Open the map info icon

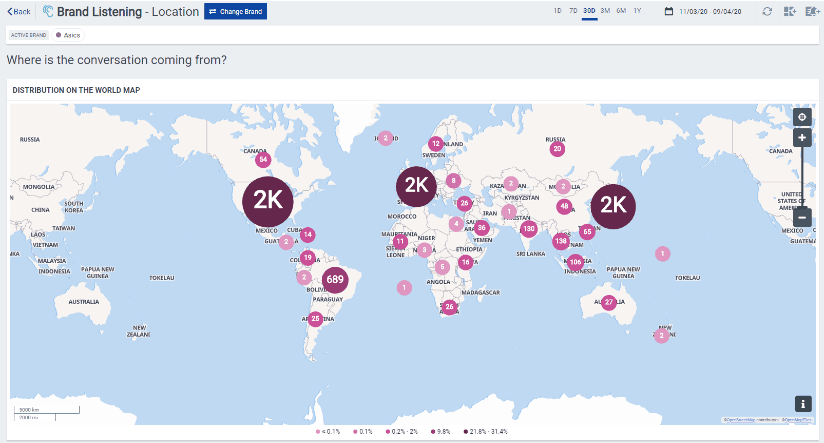[802, 403]
